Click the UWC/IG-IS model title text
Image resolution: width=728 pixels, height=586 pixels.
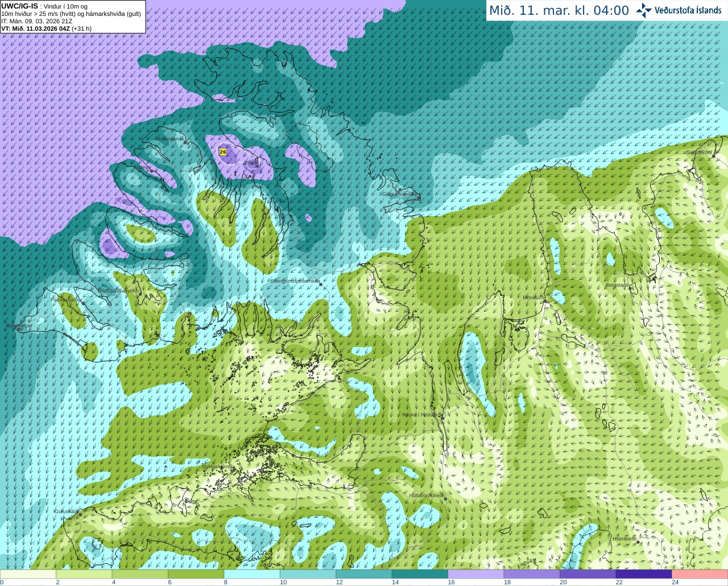point(19,6)
